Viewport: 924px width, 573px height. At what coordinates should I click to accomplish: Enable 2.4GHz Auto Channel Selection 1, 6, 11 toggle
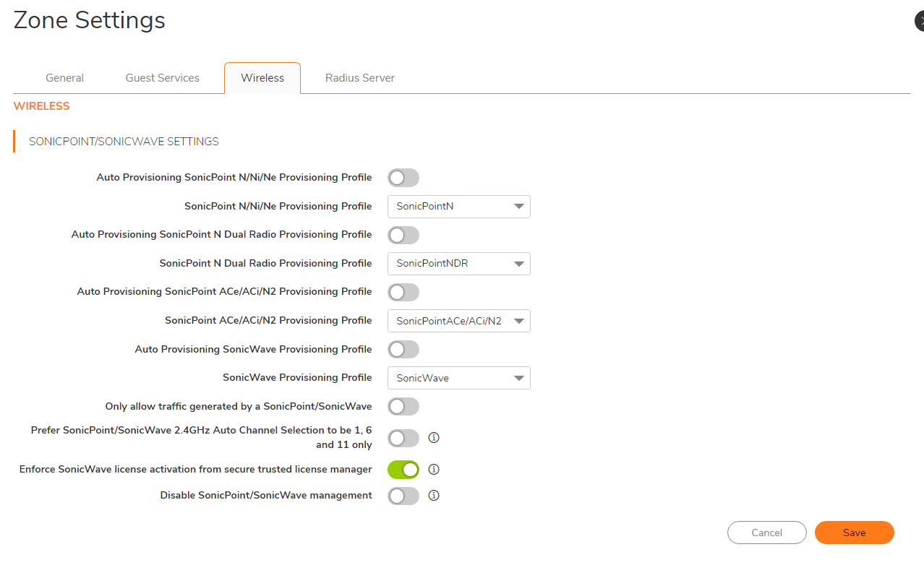pos(403,438)
